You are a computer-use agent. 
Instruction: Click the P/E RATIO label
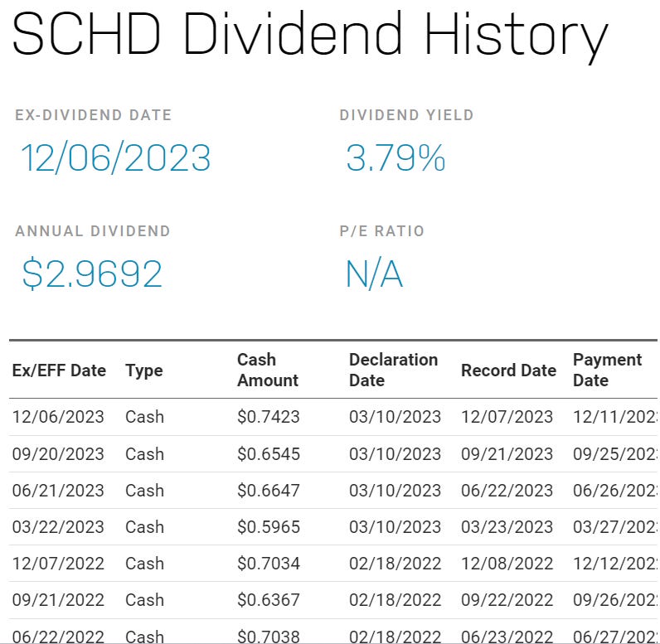tap(381, 231)
